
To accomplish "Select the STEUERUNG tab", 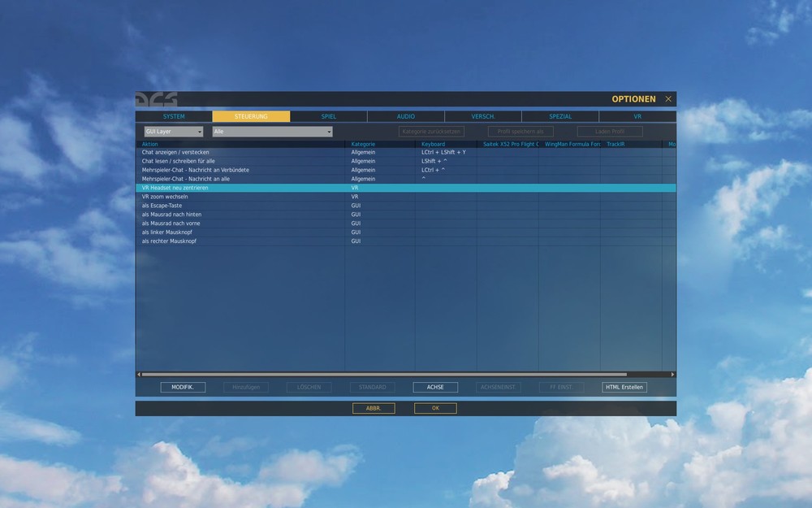I will pyautogui.click(x=251, y=116).
